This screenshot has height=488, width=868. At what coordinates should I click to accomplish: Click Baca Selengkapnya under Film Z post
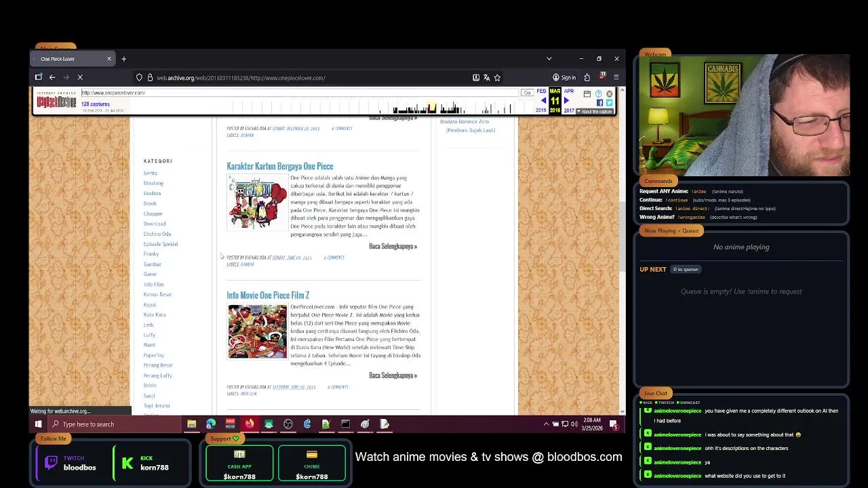(393, 375)
